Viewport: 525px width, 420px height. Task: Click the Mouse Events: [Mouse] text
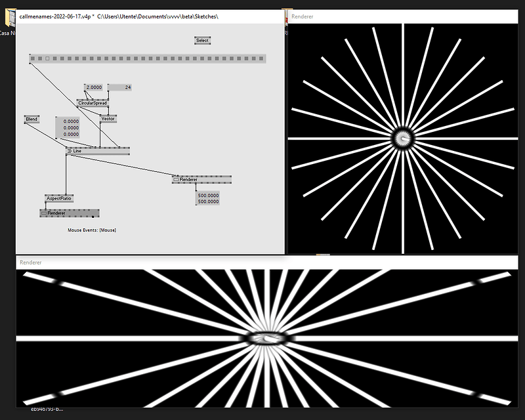pos(92,230)
